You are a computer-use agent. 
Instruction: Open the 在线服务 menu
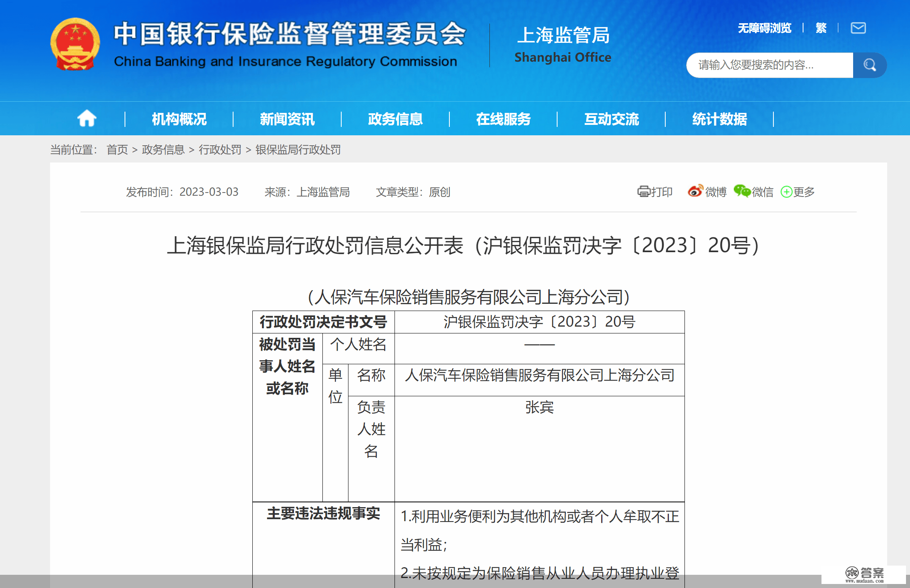pos(503,119)
